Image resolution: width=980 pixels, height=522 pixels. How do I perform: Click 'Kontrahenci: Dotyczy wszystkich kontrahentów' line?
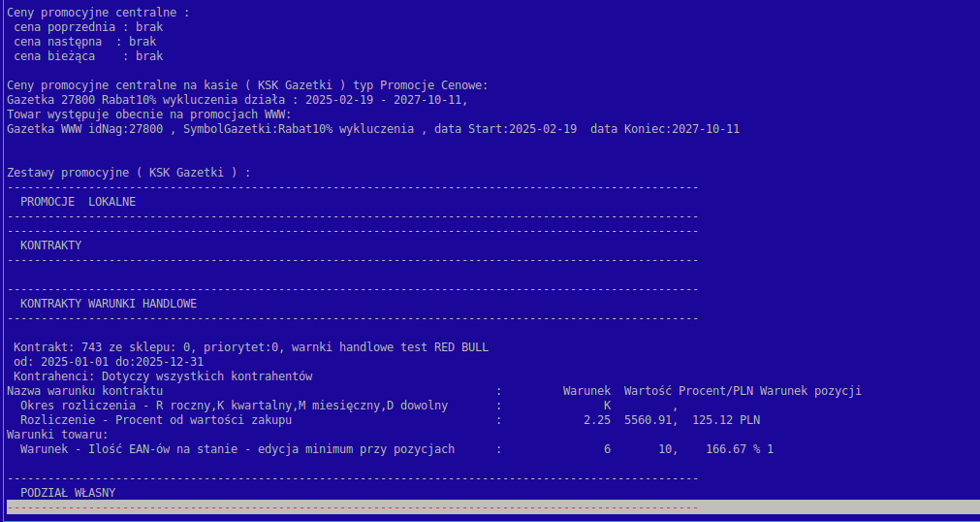pyautogui.click(x=162, y=376)
